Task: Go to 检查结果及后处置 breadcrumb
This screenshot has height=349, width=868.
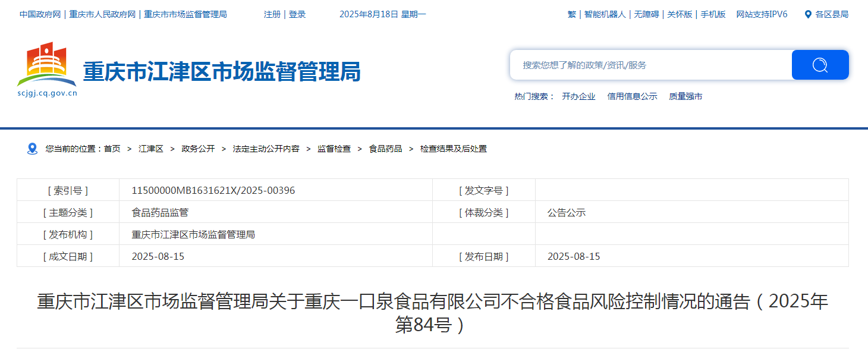Action: pos(454,149)
